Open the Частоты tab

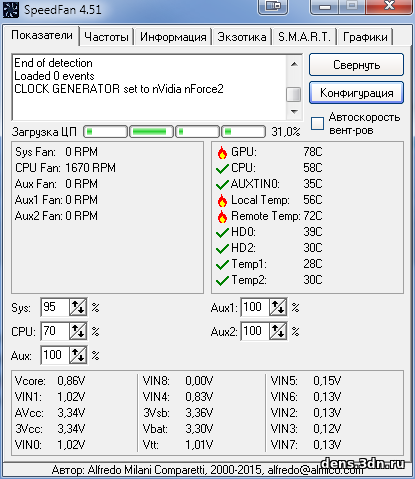tap(106, 37)
